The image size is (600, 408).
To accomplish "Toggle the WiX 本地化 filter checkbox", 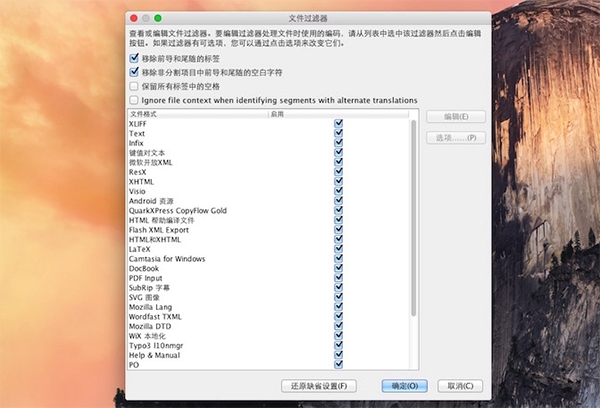I will 339,335.
